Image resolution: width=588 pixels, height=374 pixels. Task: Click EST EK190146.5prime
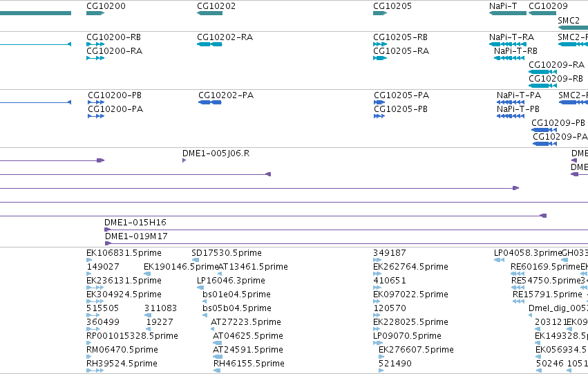point(181,267)
